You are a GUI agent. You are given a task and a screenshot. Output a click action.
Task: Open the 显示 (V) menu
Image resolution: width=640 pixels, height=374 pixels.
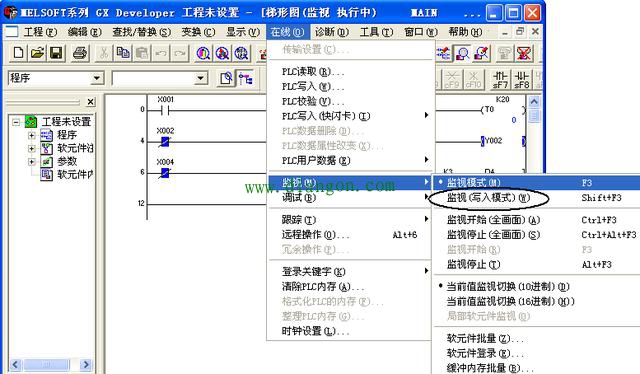[242, 32]
